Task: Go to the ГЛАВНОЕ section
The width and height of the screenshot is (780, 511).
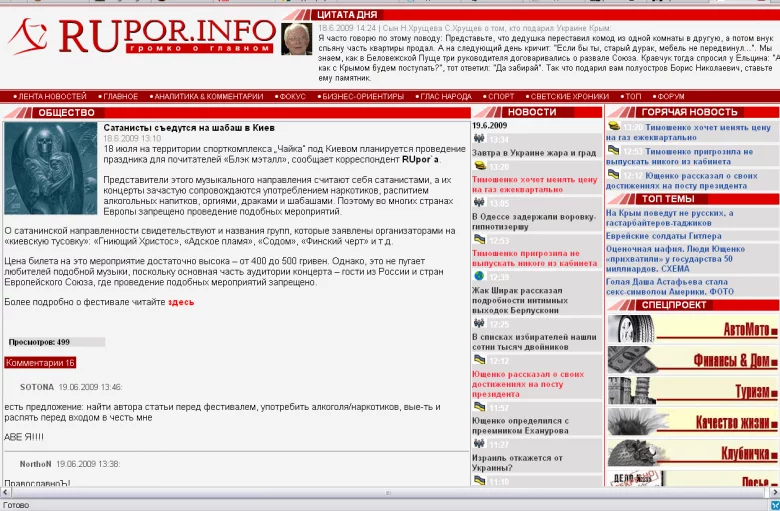Action: (120, 97)
